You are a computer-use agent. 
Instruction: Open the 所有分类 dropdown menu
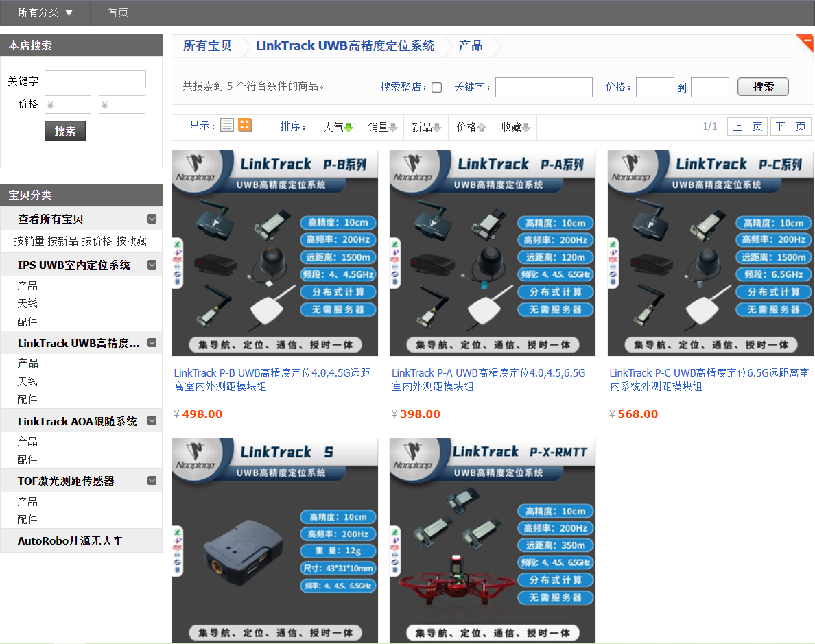45,12
